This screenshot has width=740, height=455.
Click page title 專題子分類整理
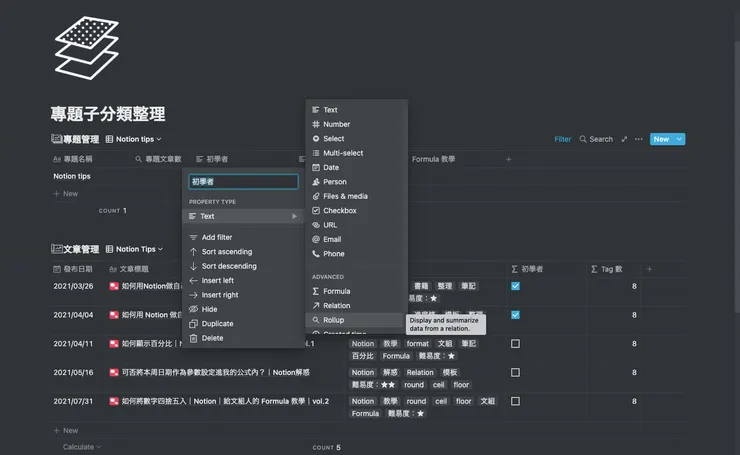108,114
